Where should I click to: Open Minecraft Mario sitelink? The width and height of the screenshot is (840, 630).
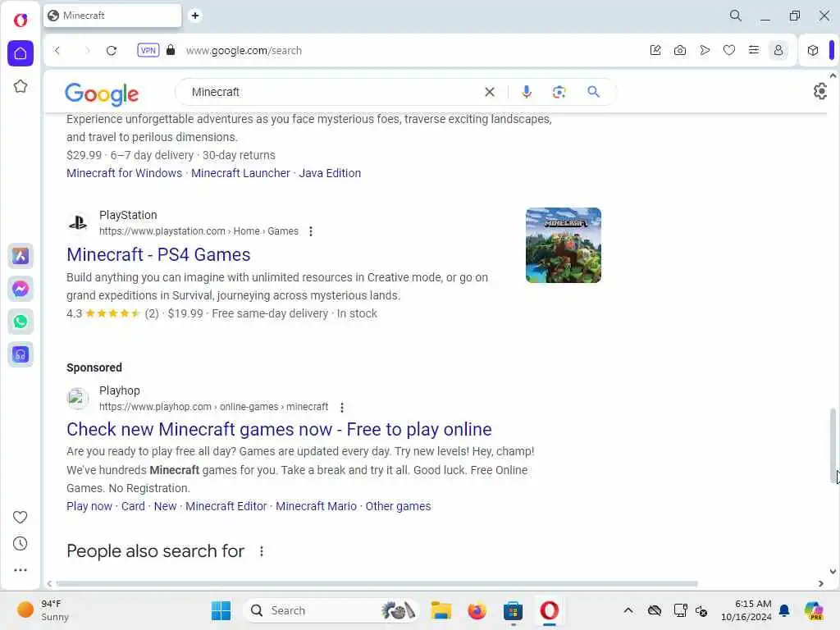tap(316, 506)
